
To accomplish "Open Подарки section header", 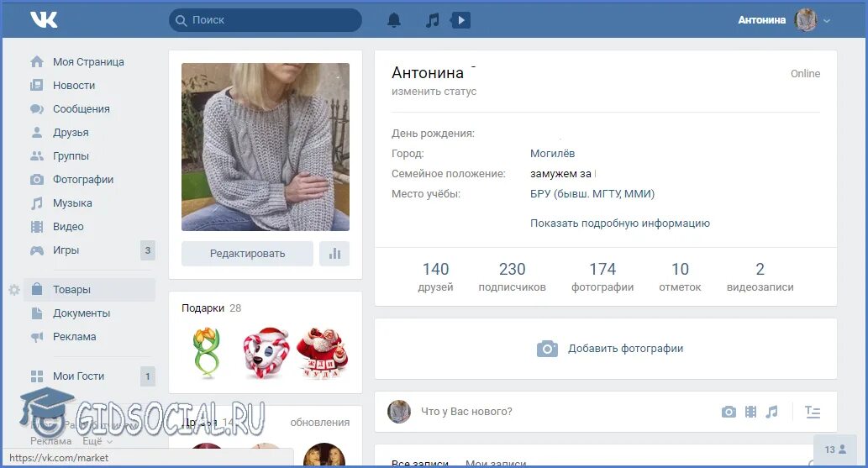I will (x=212, y=308).
